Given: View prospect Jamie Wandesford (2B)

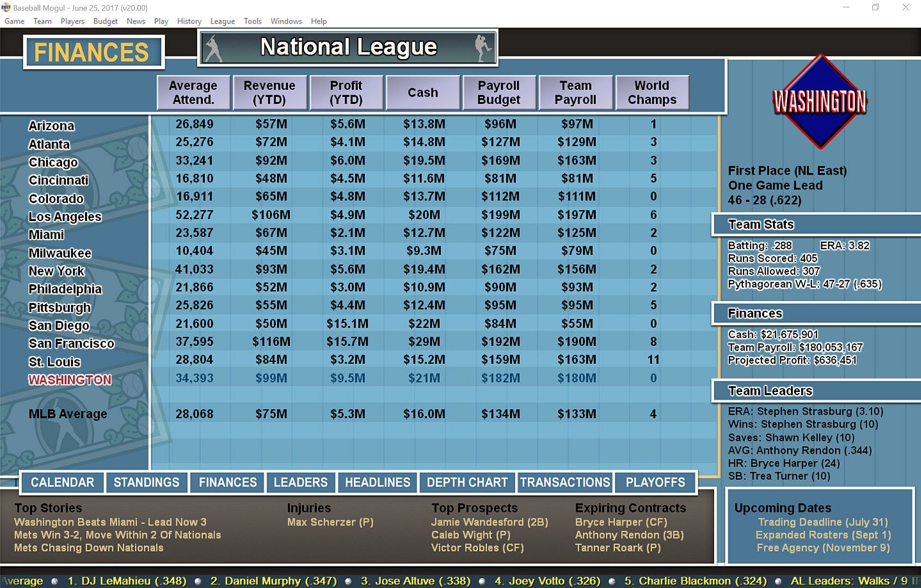Looking at the screenshot, I should pyautogui.click(x=490, y=522).
